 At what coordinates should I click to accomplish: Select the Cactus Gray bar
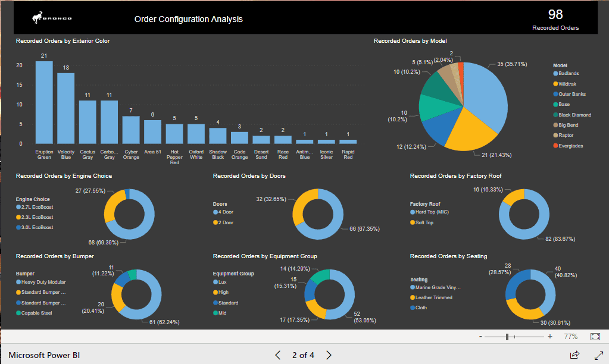88,123
